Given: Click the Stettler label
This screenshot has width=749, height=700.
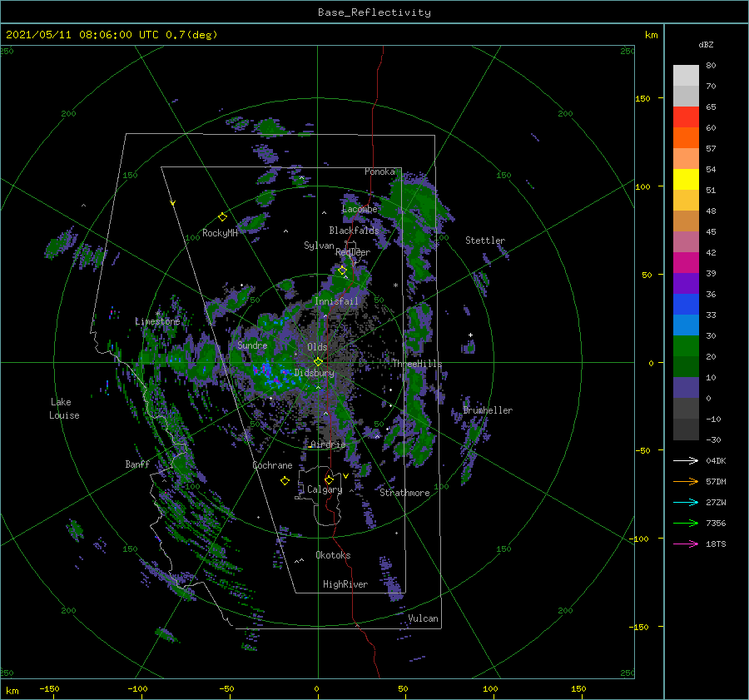Looking at the screenshot, I should click(x=485, y=241).
